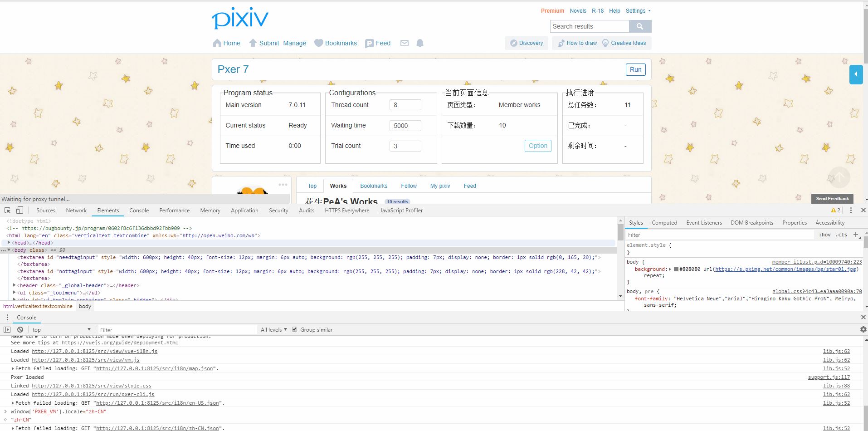This screenshot has width=868, height=431.
Task: Click the #808080 color swatch
Action: coord(676,269)
